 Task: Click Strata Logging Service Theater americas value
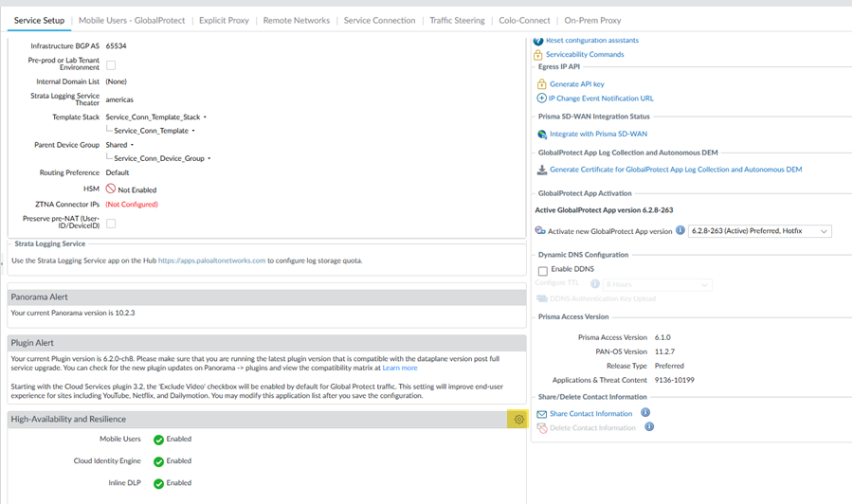[119, 99]
